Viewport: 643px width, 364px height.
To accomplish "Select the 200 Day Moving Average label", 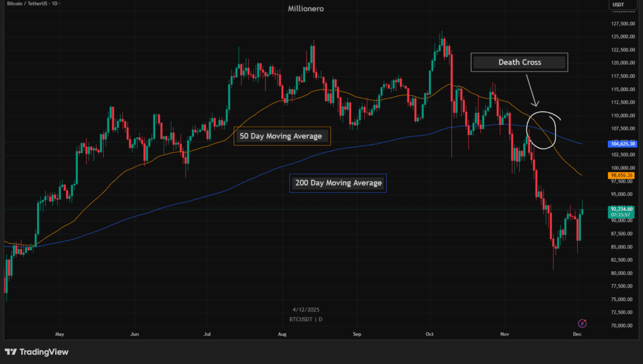I will pos(338,183).
